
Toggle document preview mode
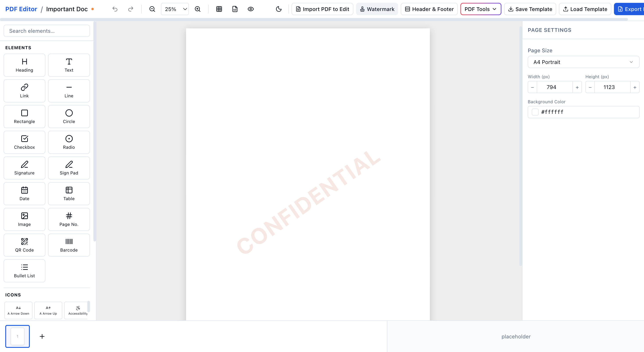[x=251, y=9]
